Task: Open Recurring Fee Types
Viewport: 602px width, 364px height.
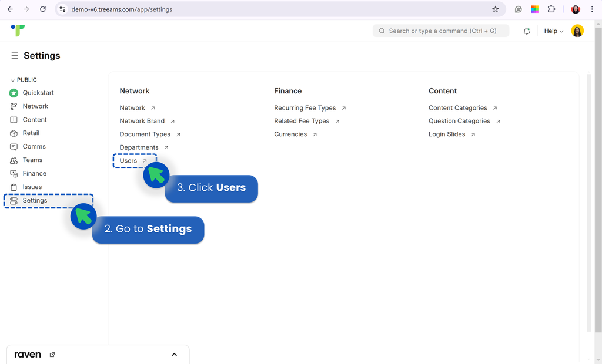Action: coord(305,107)
